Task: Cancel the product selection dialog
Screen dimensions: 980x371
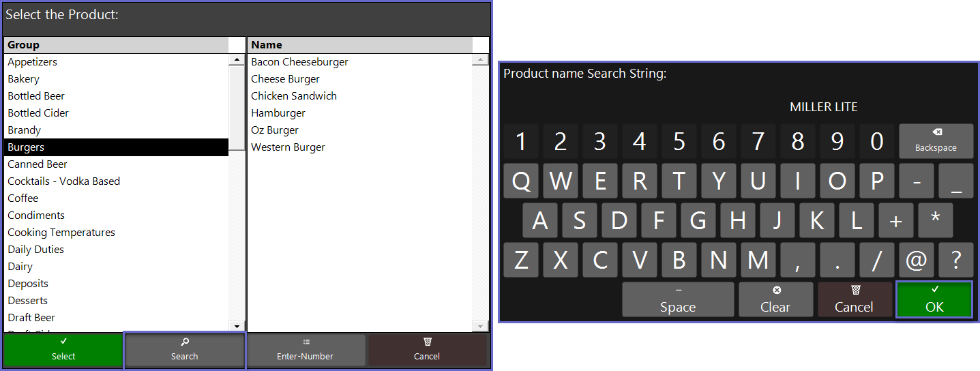Action: [427, 349]
